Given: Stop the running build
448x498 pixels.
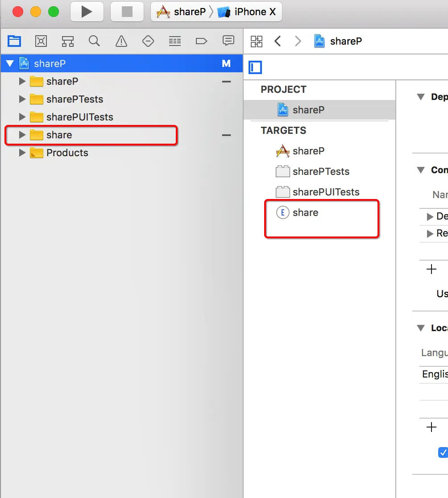Looking at the screenshot, I should pyautogui.click(x=127, y=12).
